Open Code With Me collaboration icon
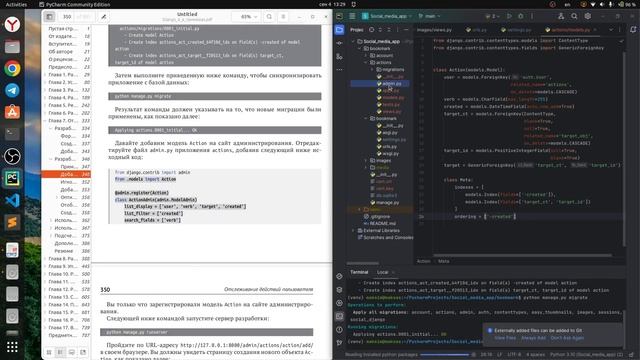This screenshot has width=640, height=360. point(561,16)
